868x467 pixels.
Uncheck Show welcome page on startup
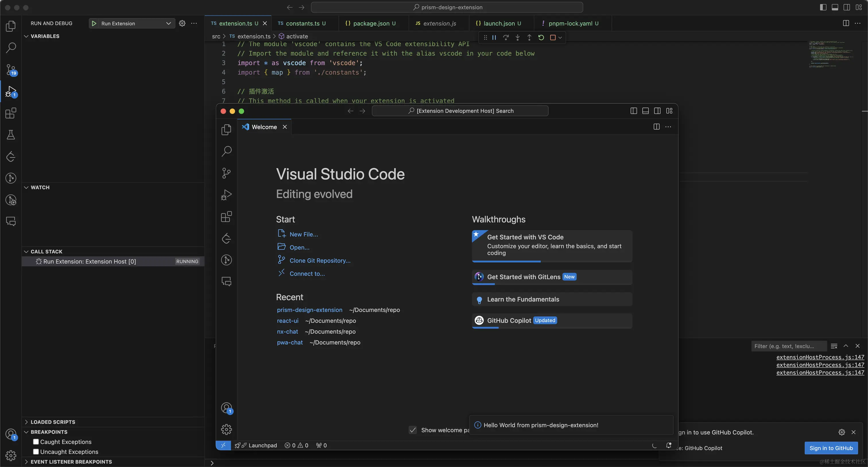pyautogui.click(x=413, y=430)
